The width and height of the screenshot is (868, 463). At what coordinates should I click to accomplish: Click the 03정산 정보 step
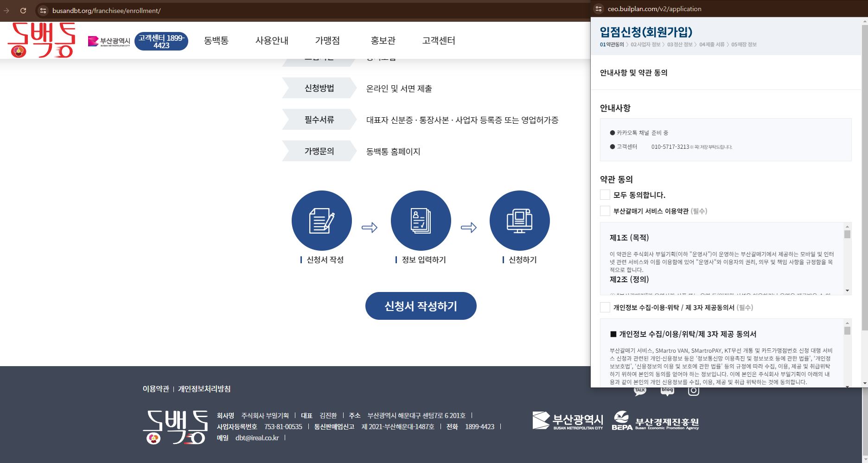point(680,44)
